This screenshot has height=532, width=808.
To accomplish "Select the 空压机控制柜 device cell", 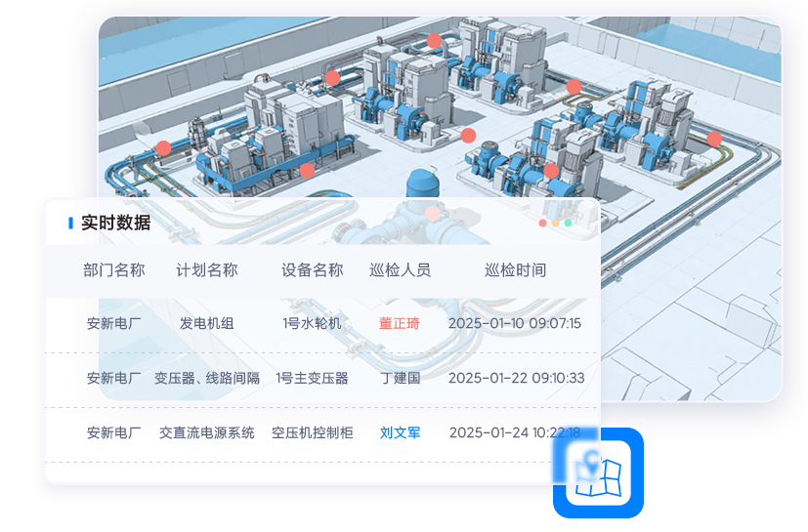I will pos(312,432).
